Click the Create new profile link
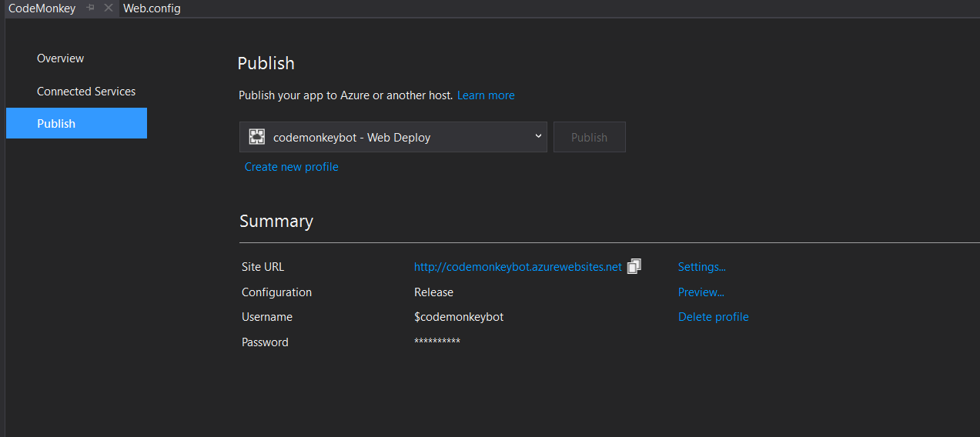Image resolution: width=980 pixels, height=437 pixels. (291, 167)
